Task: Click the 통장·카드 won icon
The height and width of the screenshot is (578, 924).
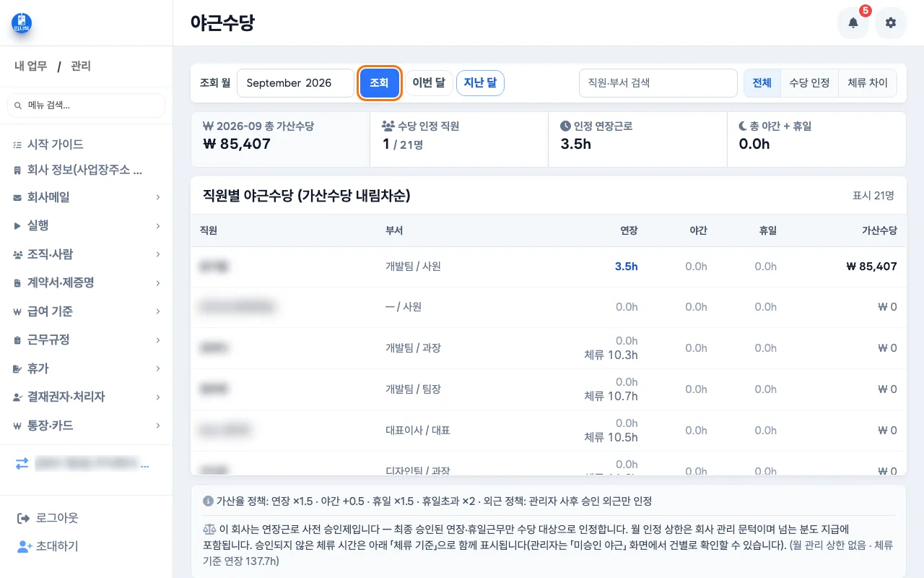Action: click(x=17, y=426)
